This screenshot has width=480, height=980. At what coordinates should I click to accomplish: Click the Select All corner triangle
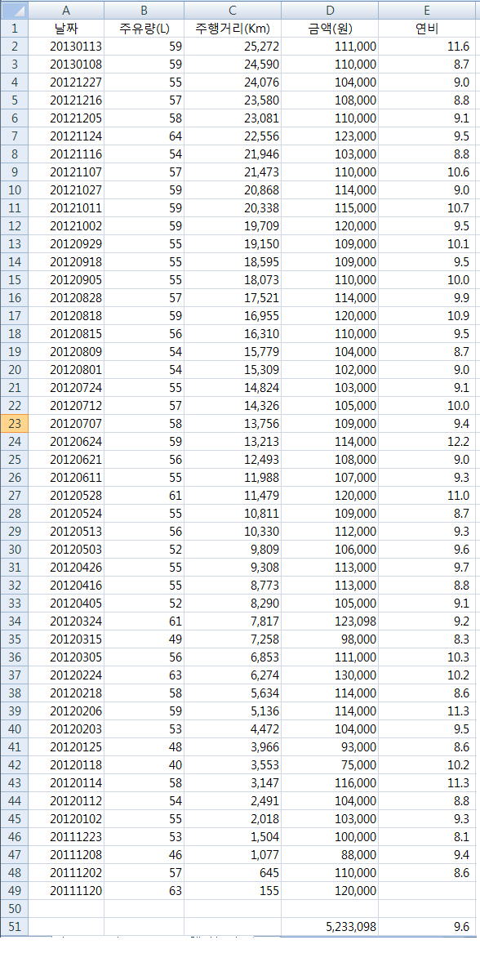click(x=15, y=11)
